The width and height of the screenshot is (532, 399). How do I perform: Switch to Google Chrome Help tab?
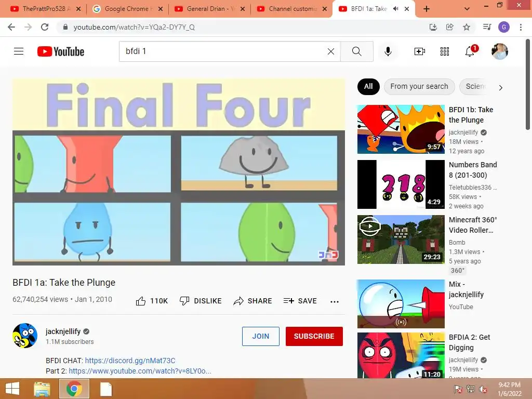click(126, 9)
